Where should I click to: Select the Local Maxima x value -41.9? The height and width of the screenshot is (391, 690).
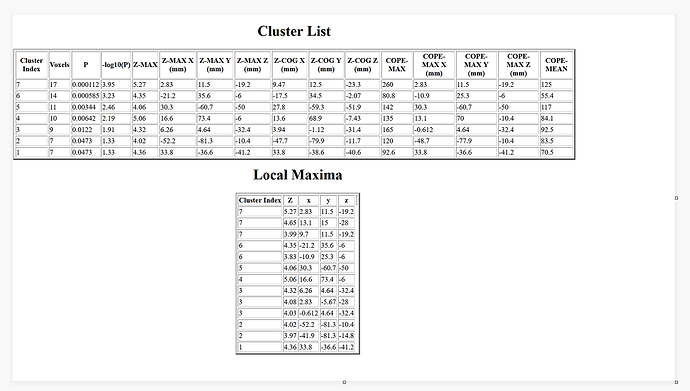coord(308,336)
